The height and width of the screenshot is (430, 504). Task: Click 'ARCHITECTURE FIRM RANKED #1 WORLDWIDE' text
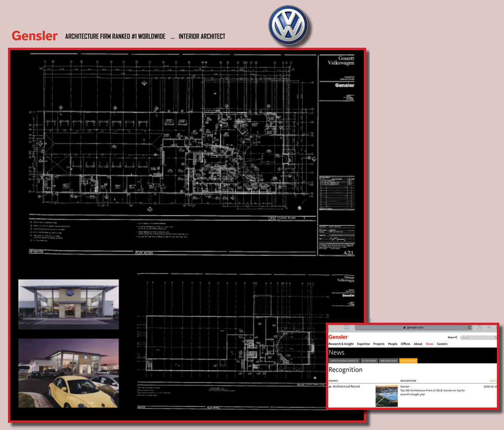click(x=115, y=36)
